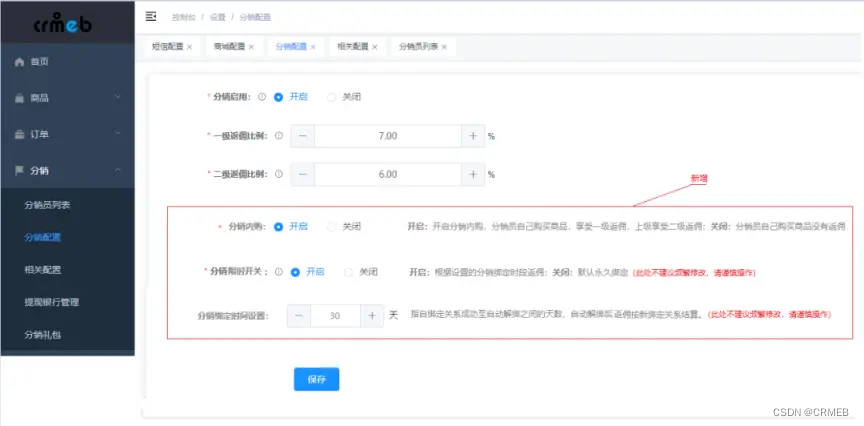Click the info icon next to 分销启用
The width and height of the screenshot is (864, 426).
pyautogui.click(x=262, y=96)
